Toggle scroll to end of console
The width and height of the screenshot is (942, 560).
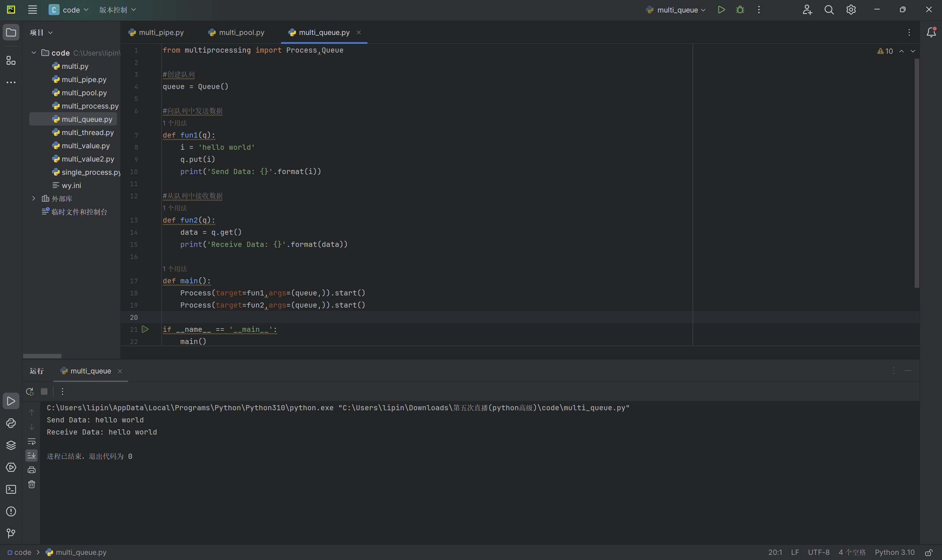coord(32,456)
